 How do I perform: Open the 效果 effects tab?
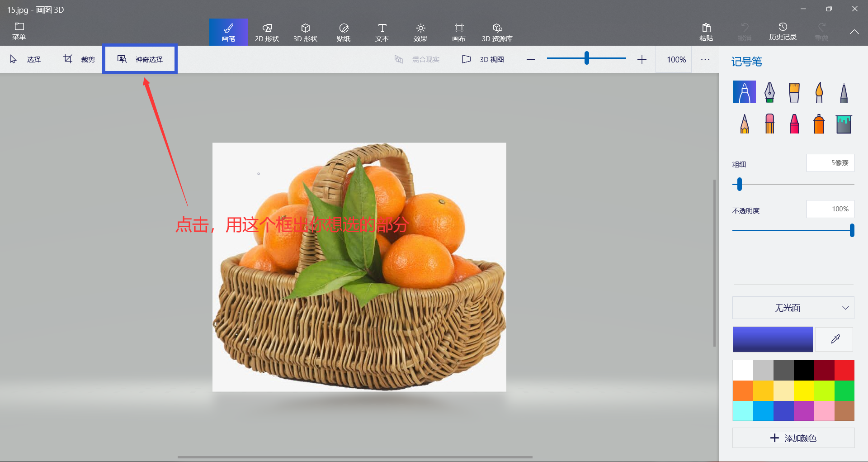pyautogui.click(x=420, y=32)
